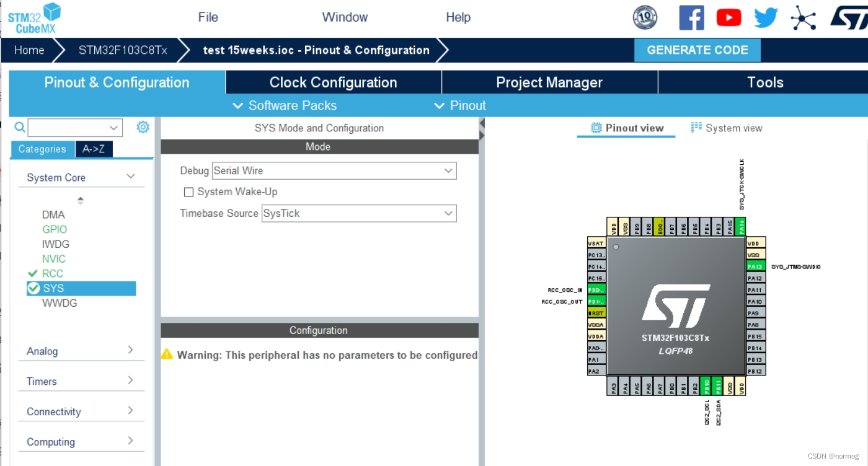Click the STM32F103C8Tx breadcrumb
This screenshot has width=868, height=466.
123,50
